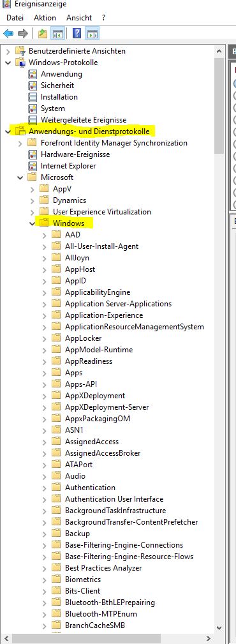Click the vertical scrollbar down arrow

[x=219, y=629]
